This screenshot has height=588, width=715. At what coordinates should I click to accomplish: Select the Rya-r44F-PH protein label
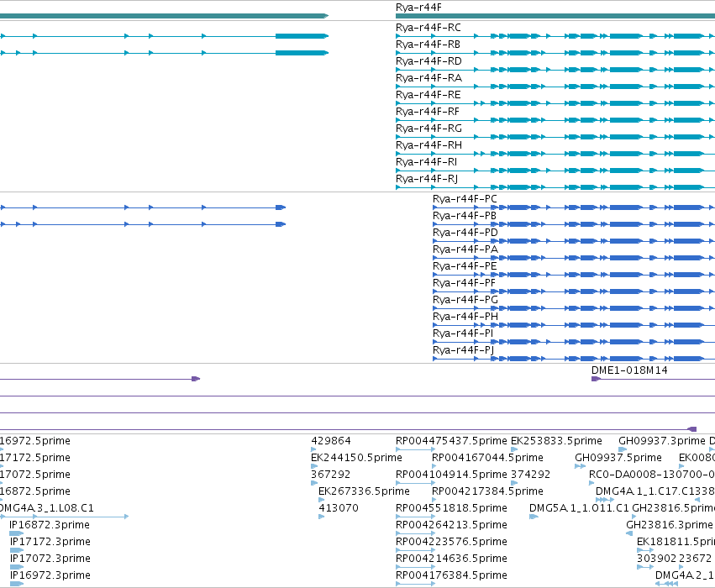click(x=465, y=317)
